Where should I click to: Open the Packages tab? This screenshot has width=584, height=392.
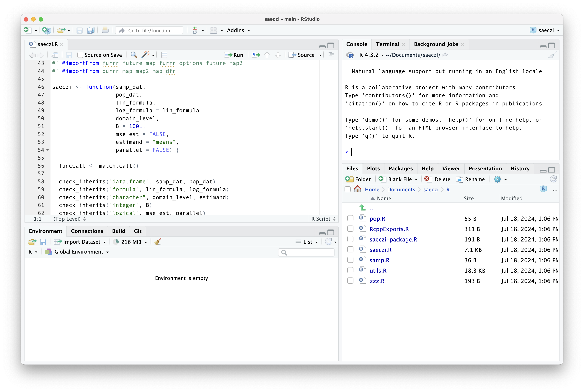point(400,169)
